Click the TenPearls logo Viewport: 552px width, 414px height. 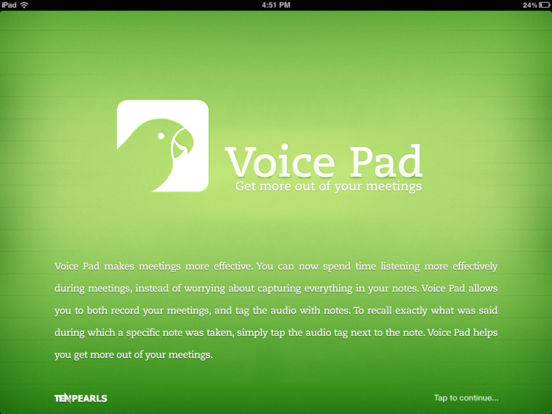tap(81, 398)
